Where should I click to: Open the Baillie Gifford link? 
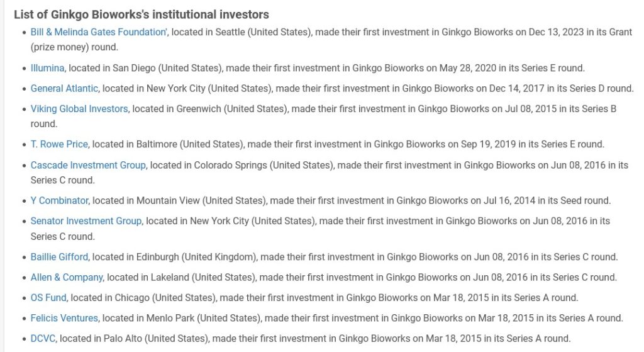click(59, 257)
